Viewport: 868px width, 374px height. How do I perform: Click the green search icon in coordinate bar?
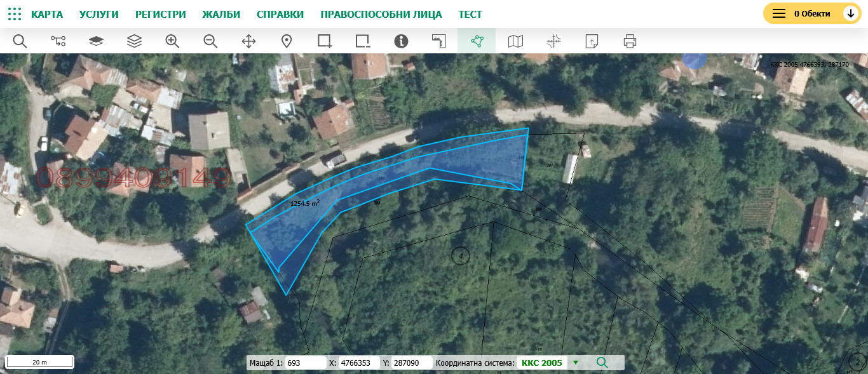tap(602, 363)
